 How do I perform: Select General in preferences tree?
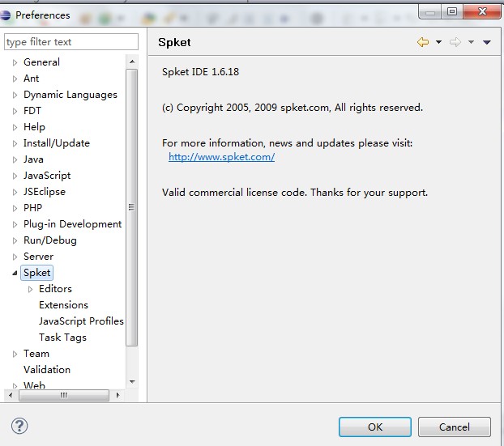(41, 62)
